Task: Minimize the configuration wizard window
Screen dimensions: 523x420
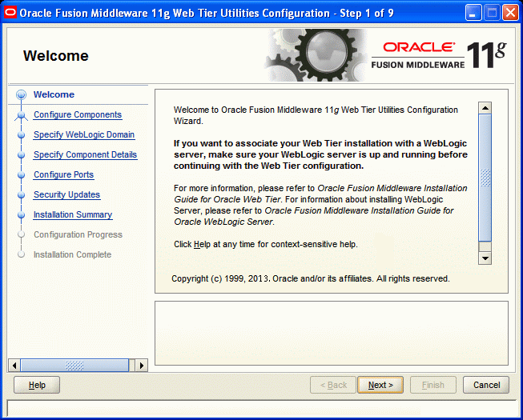Action: point(473,13)
